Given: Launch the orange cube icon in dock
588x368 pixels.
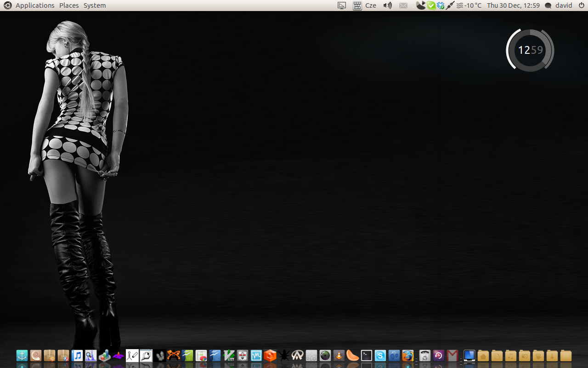Looking at the screenshot, I should pos(270,356).
